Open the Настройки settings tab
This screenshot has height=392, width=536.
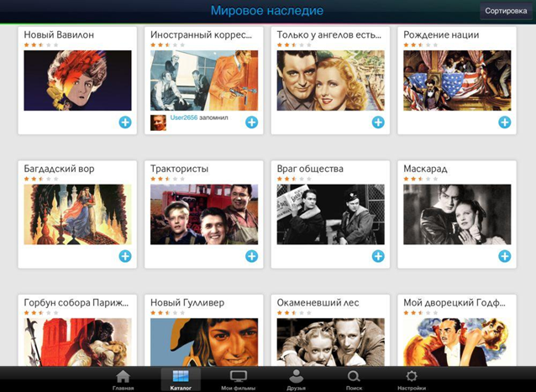tap(412, 379)
